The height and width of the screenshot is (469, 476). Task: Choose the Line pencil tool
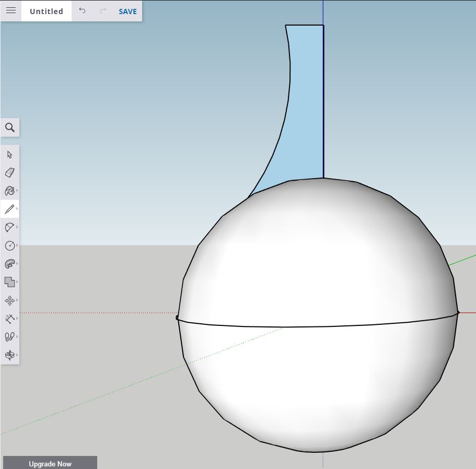(9, 209)
